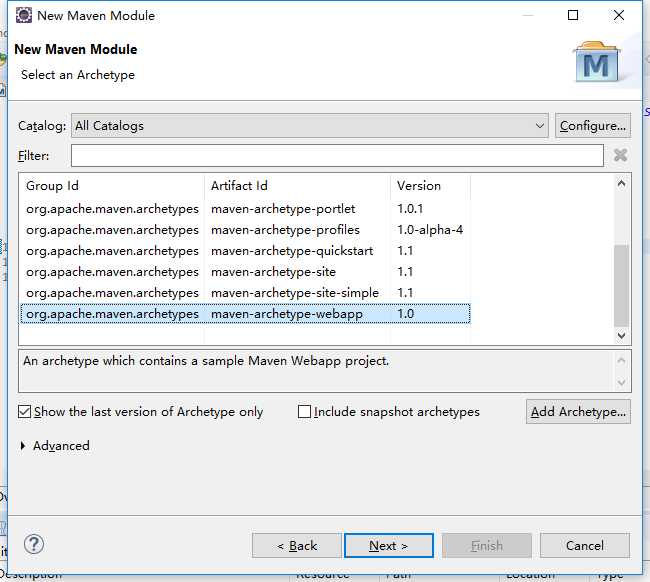Click the Eclipse icon in the title bar
Viewport: 650px width, 582px height.
[x=24, y=15]
